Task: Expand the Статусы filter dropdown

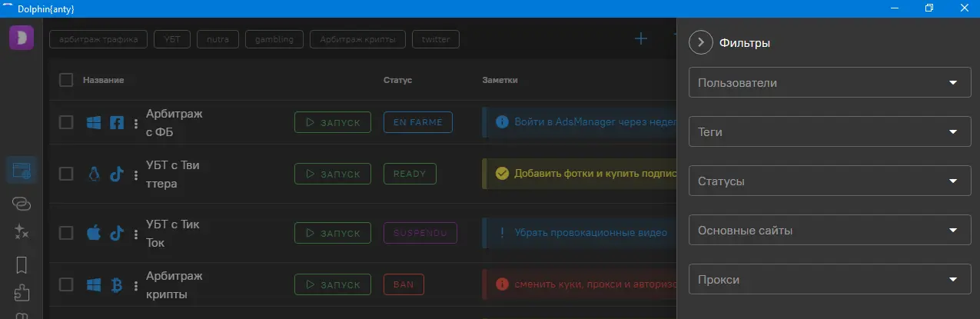Action: click(x=830, y=181)
